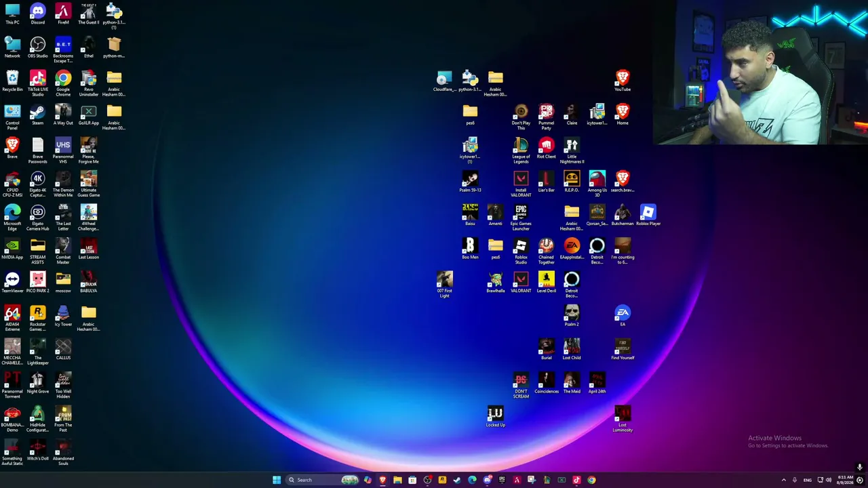Select the OBS Studio shortcut

tap(37, 47)
